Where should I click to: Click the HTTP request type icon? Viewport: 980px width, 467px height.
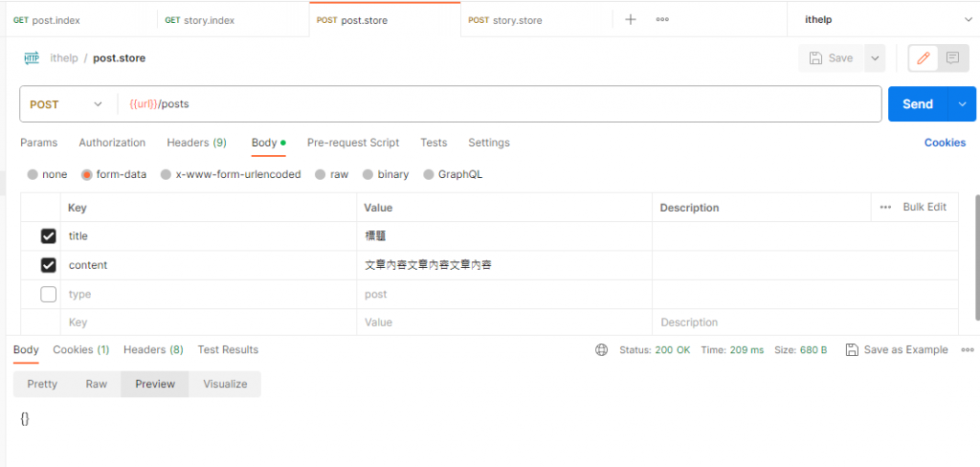click(x=32, y=58)
